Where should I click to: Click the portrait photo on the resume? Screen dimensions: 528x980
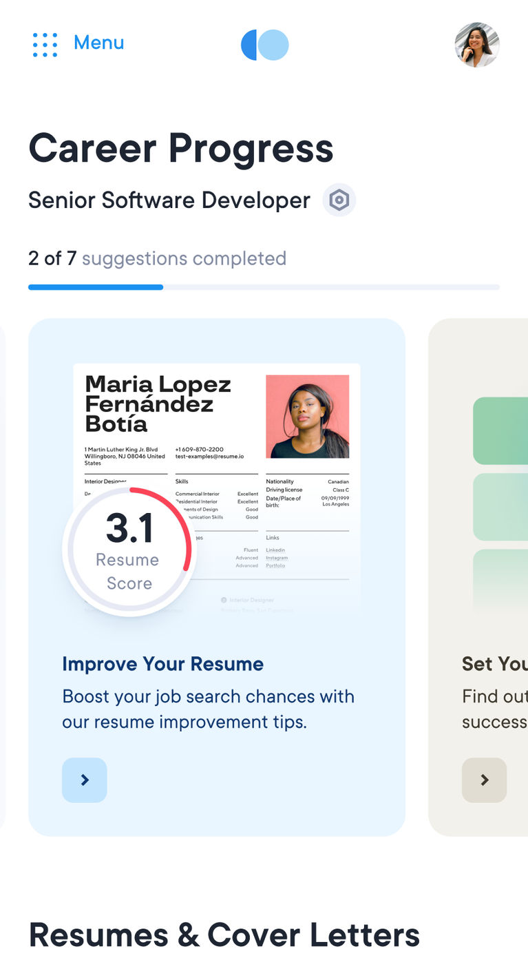pos(307,417)
